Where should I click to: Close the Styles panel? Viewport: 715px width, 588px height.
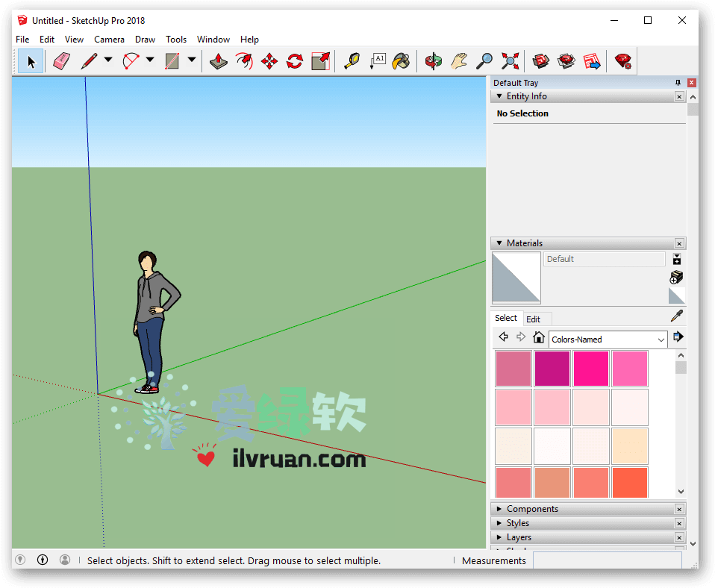pos(679,523)
